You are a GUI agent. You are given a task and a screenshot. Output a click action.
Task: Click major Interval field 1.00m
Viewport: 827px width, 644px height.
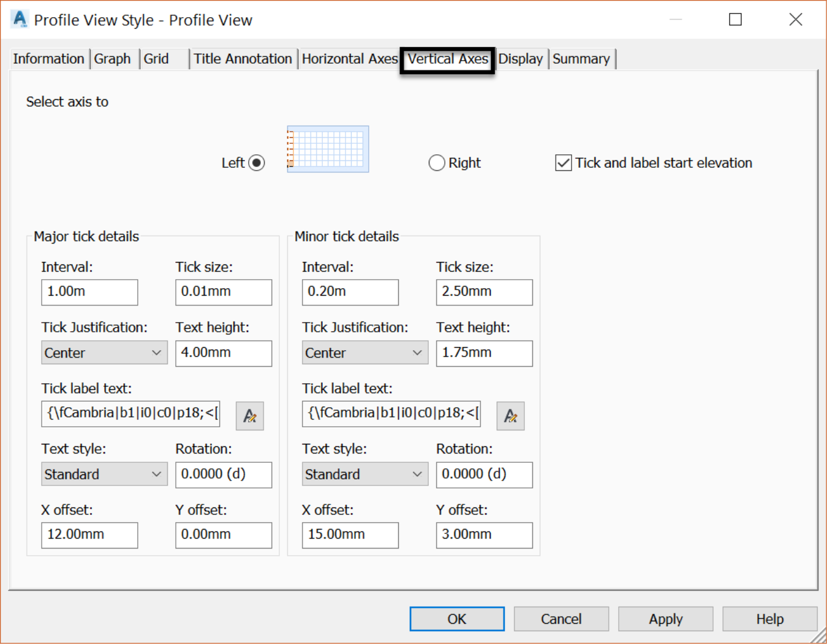[89, 292]
